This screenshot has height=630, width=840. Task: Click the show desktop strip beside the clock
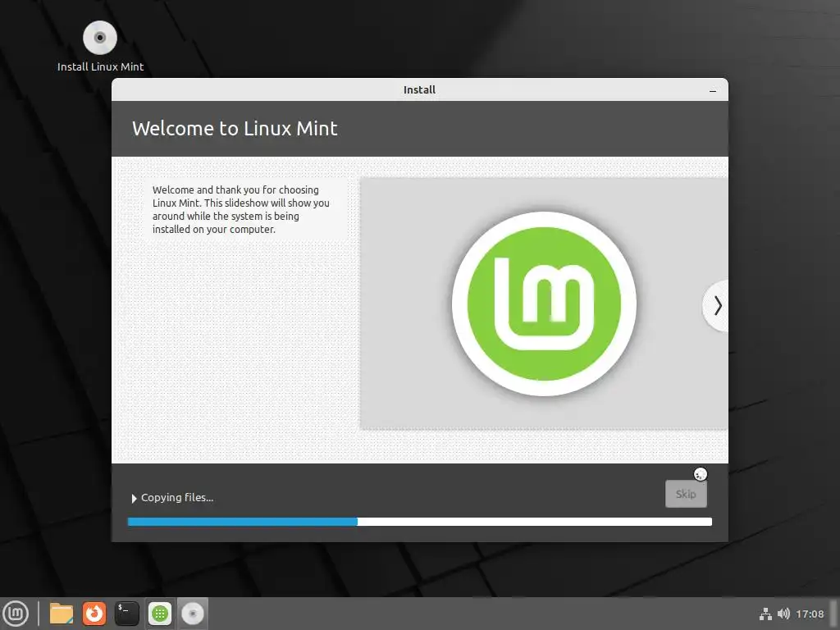coord(833,614)
